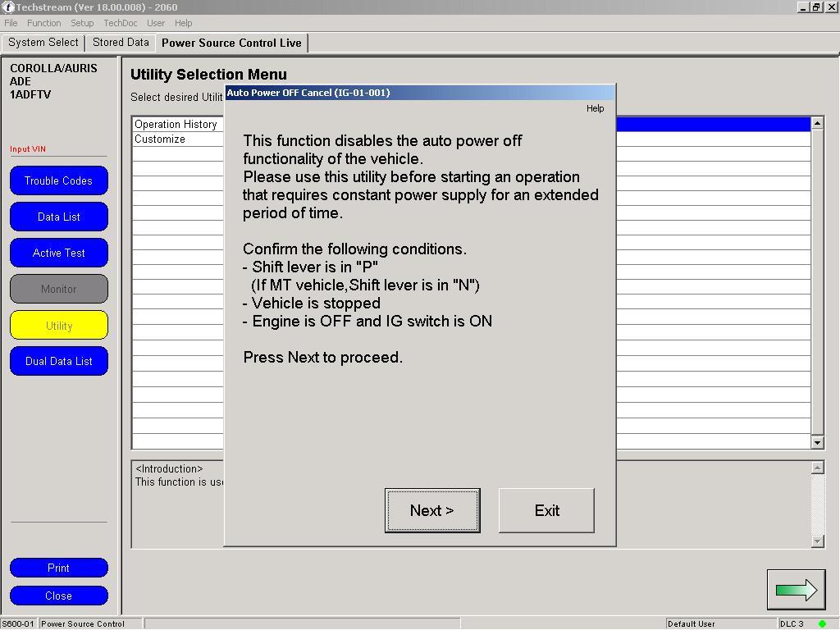The width and height of the screenshot is (840, 630).
Task: Close the Techstream window
Action: 831,7
